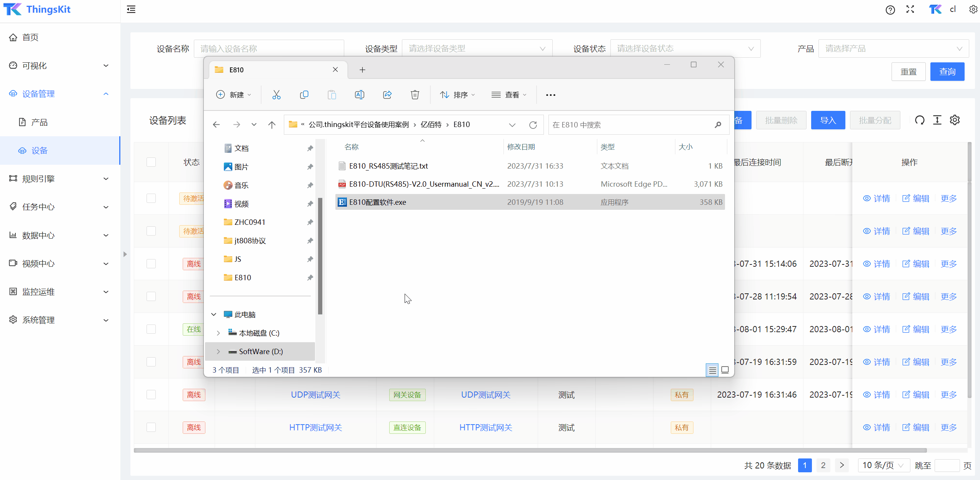Open ThingsKit top-right settings gear
This screenshot has width=980, height=480.
pyautogui.click(x=973, y=10)
